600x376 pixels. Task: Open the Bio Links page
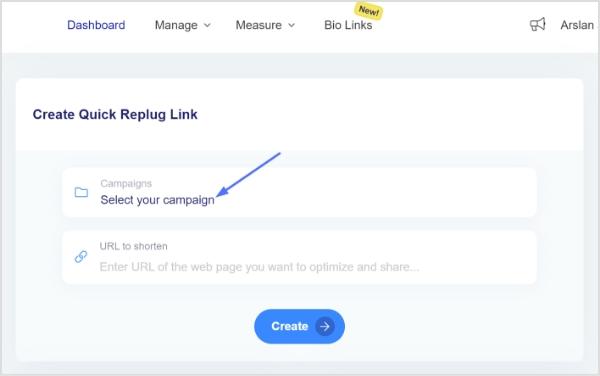point(348,25)
